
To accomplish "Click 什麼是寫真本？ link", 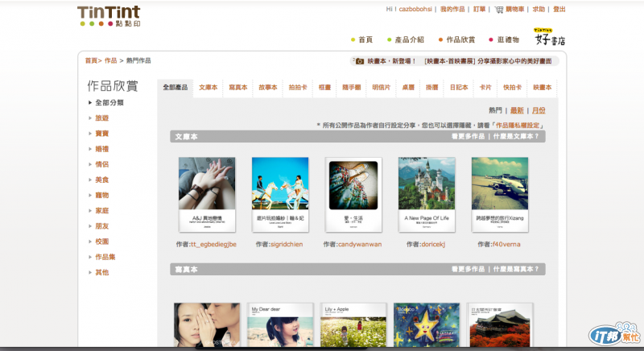I will point(515,270).
